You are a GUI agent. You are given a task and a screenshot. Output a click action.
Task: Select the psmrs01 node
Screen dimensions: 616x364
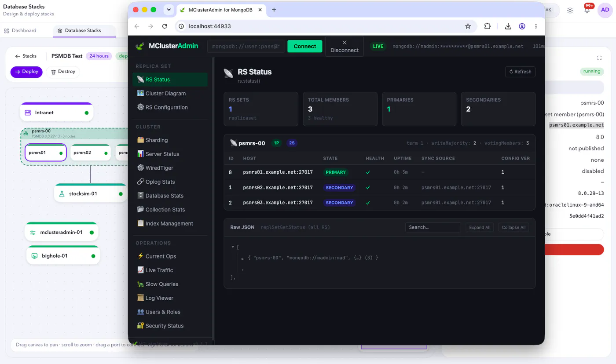[x=46, y=153]
